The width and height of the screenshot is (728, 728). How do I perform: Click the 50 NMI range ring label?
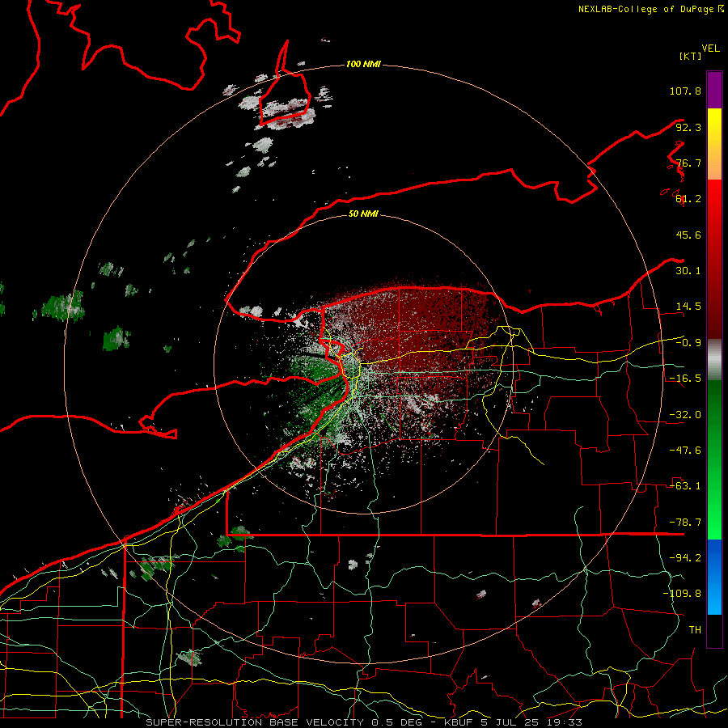pyautogui.click(x=363, y=214)
